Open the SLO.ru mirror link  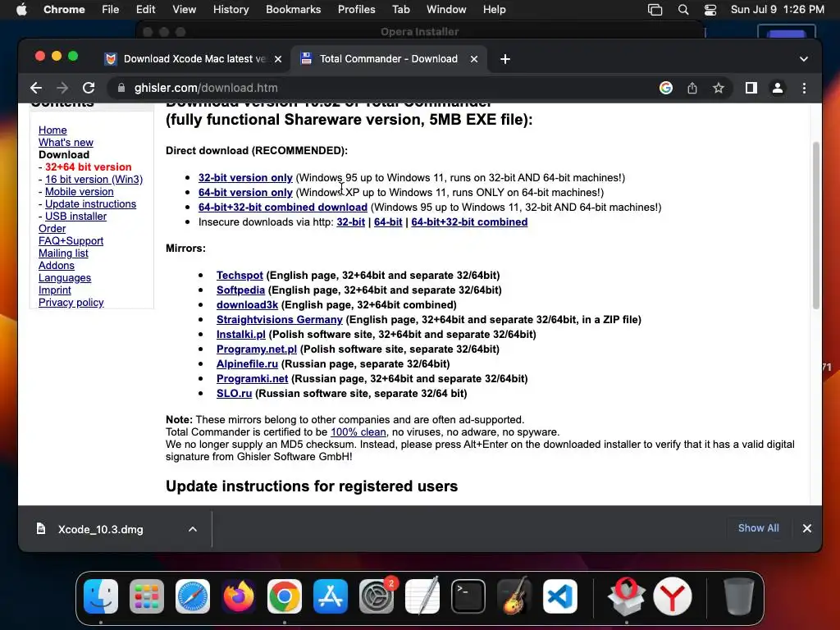234,394
